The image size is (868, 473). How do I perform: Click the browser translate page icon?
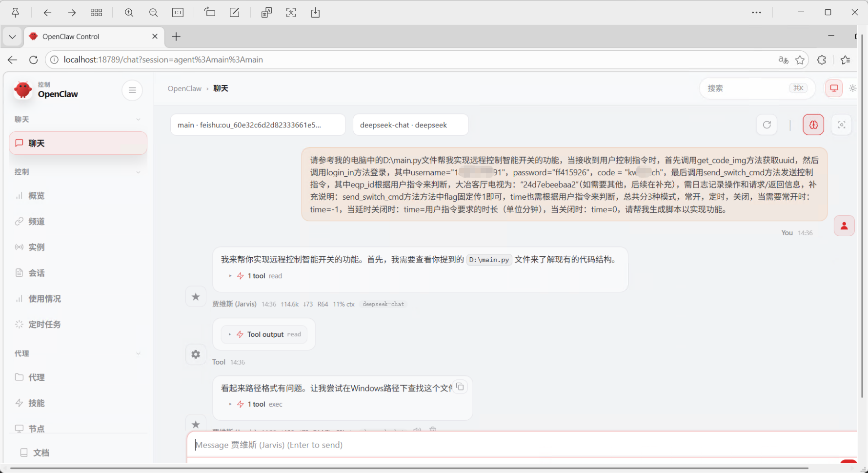click(784, 60)
